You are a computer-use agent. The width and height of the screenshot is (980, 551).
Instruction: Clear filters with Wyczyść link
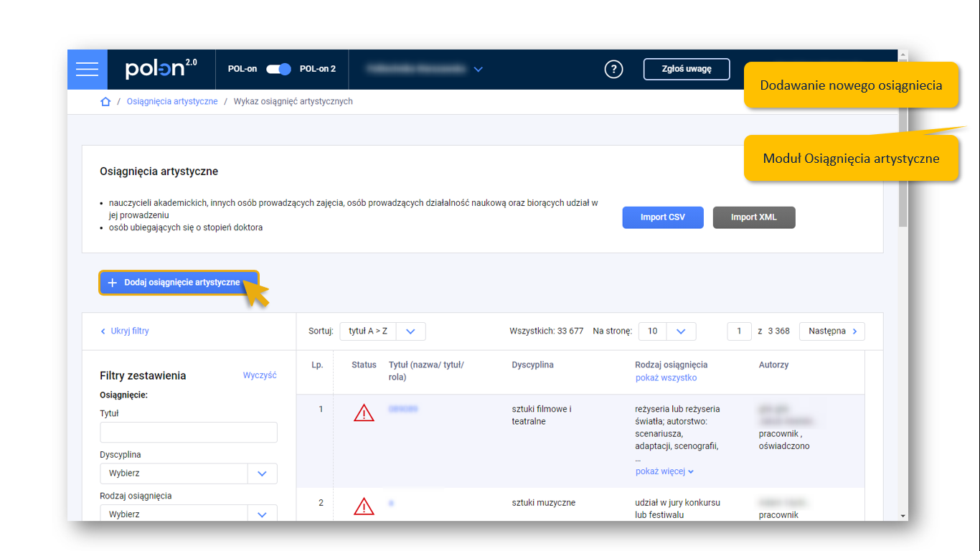(x=260, y=375)
